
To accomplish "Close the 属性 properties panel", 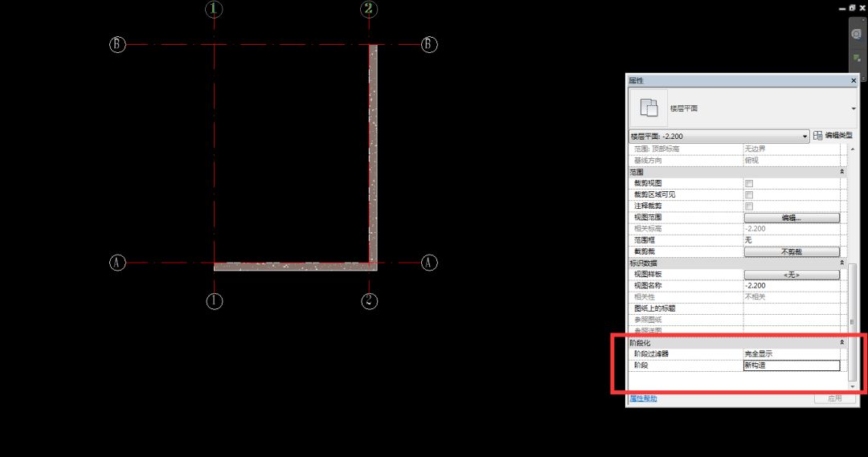I will pyautogui.click(x=853, y=81).
